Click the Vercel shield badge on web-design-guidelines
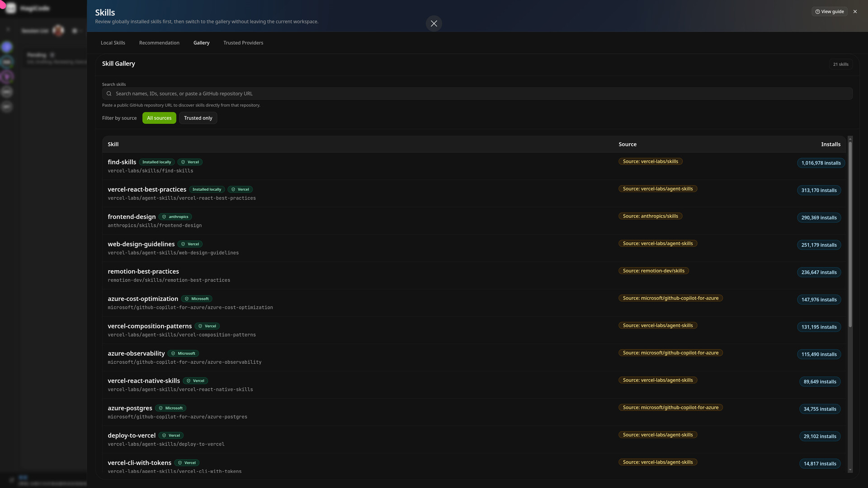868x488 pixels. click(x=190, y=244)
